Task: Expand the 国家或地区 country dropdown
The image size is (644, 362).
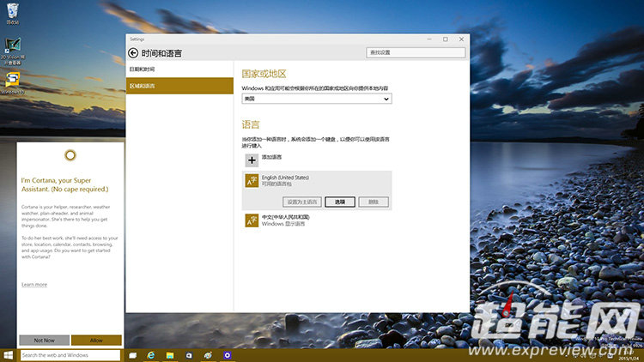Action: tap(316, 99)
